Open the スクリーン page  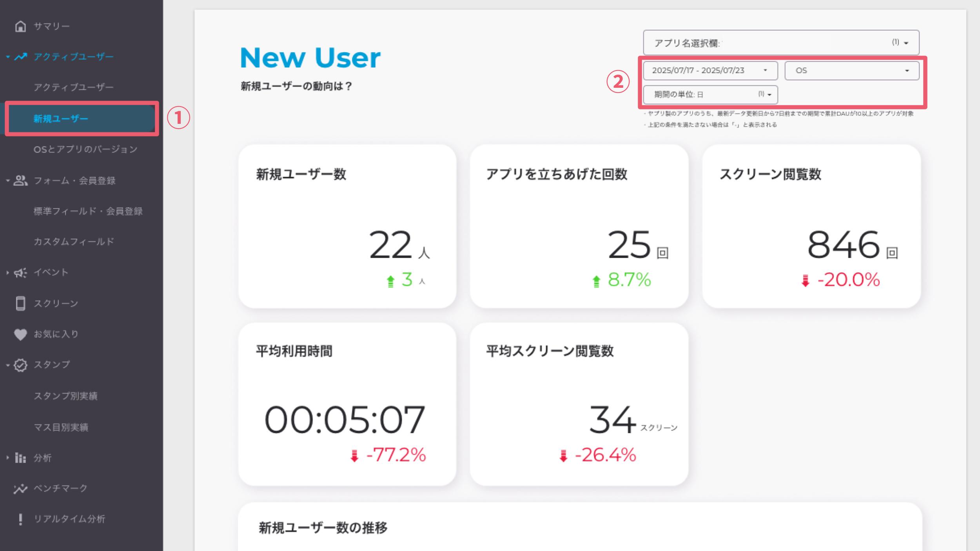point(56,304)
